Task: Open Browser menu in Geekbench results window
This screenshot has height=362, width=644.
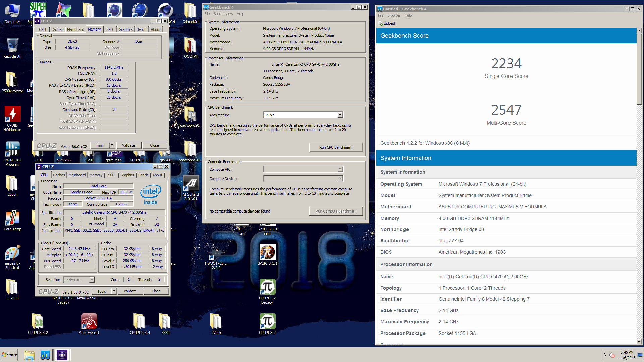Action: 394,15
